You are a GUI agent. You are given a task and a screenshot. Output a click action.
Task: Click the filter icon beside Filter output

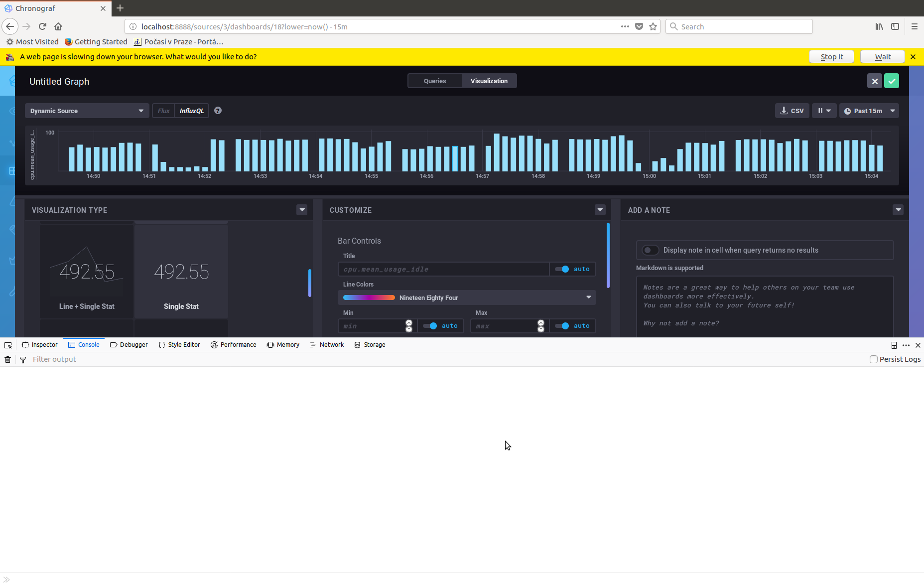23,359
